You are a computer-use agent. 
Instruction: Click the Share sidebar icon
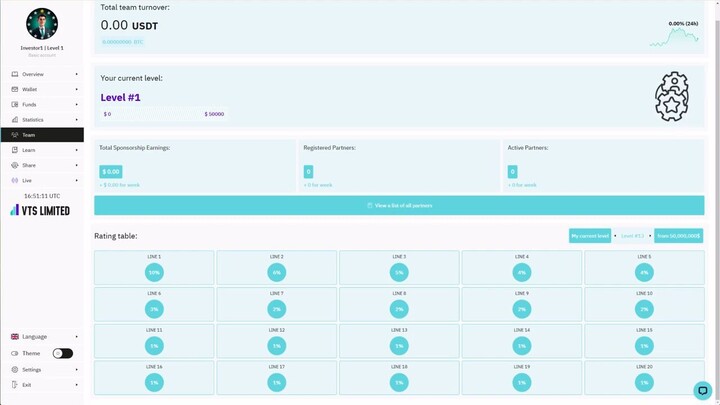click(15, 165)
